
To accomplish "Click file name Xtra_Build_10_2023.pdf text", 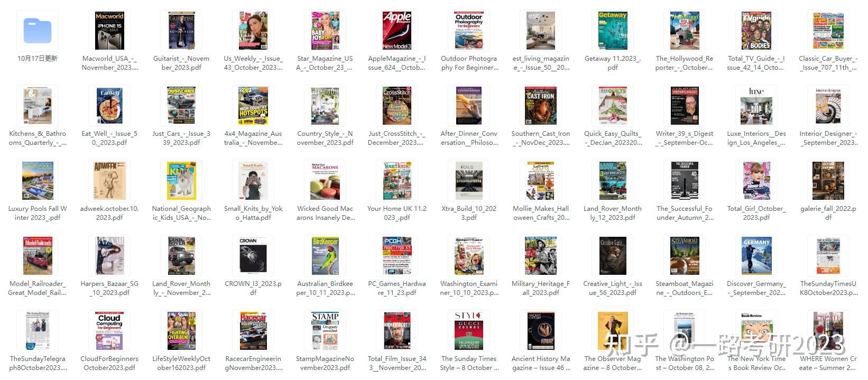I will pyautogui.click(x=469, y=213).
